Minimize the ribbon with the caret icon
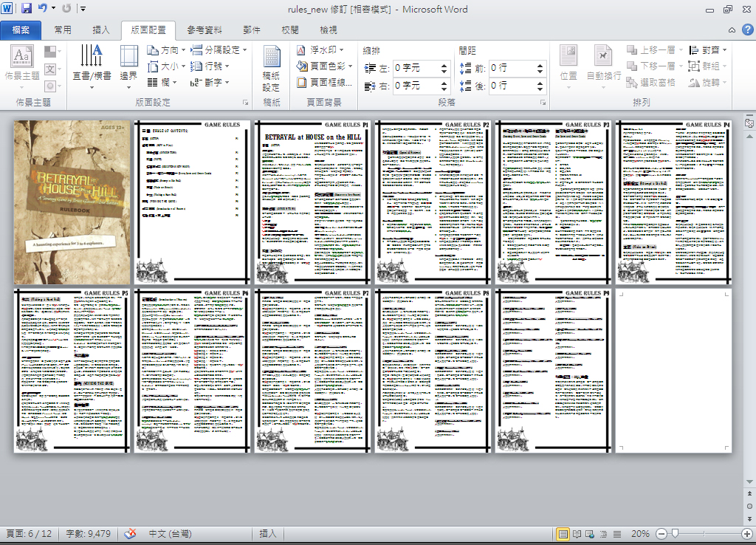This screenshot has height=545, width=756. (x=732, y=30)
